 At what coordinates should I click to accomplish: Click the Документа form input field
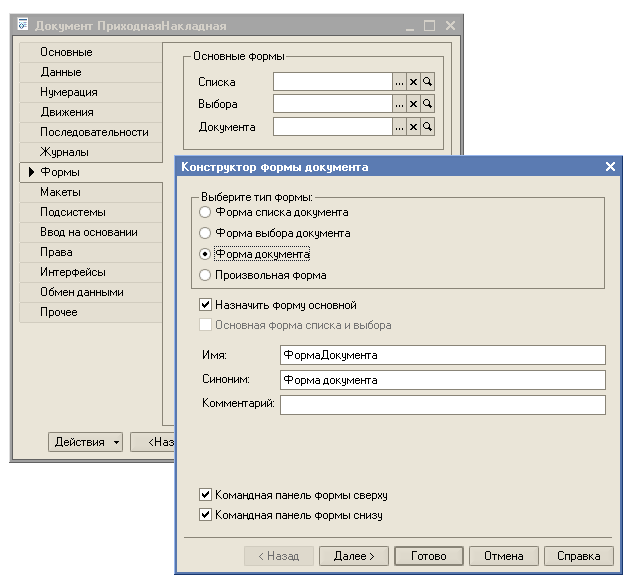click(333, 127)
